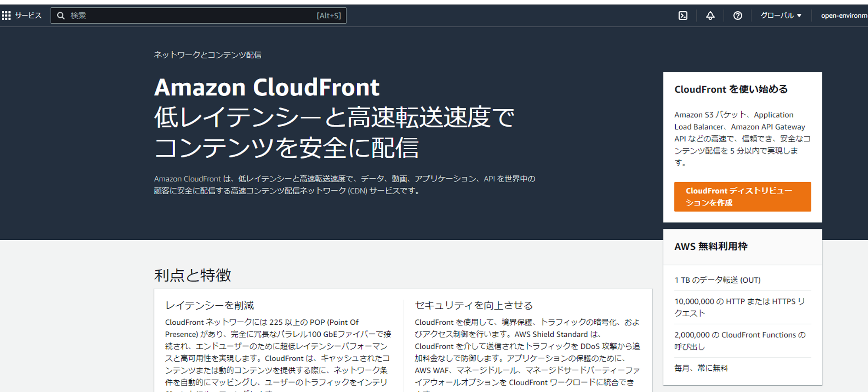Viewport: 868px width, 392px height.
Task: Click the ネットワークとコンテンツ配信 breadcrumb text
Action: 207,55
